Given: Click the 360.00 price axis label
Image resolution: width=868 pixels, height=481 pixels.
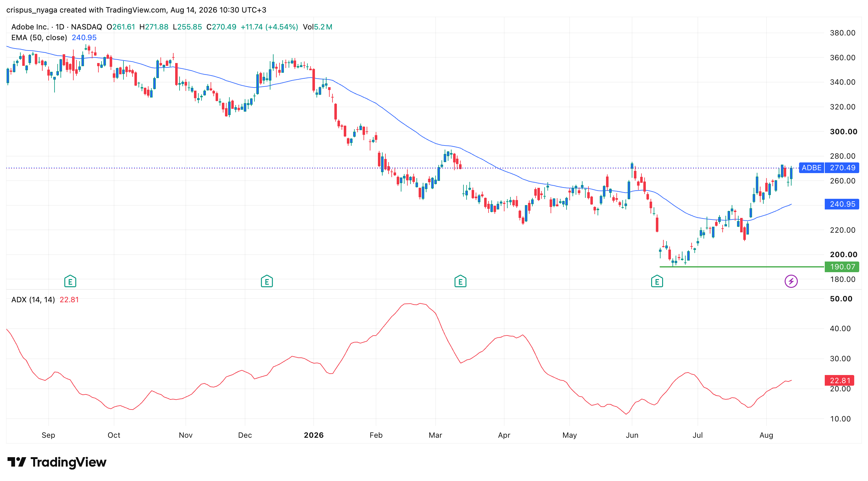Looking at the screenshot, I should 842,58.
